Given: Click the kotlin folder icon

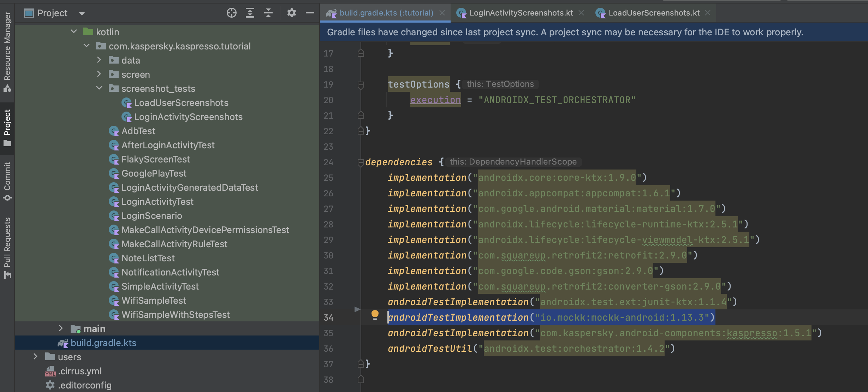Looking at the screenshot, I should point(88,32).
